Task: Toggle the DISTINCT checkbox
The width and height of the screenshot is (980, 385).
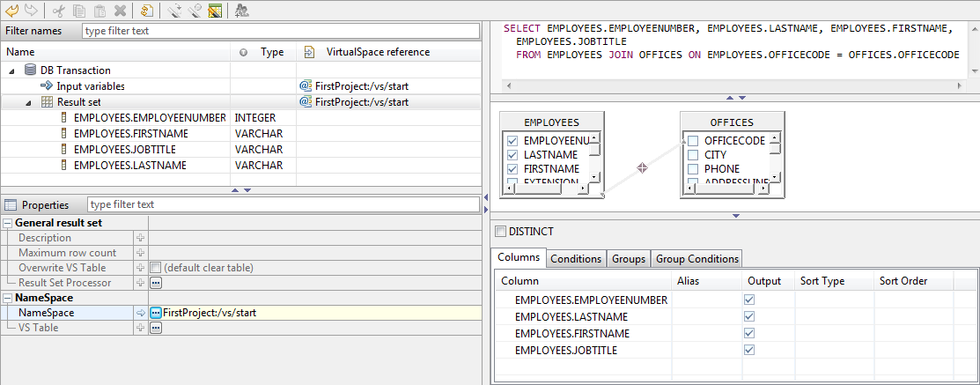Action: pyautogui.click(x=501, y=232)
